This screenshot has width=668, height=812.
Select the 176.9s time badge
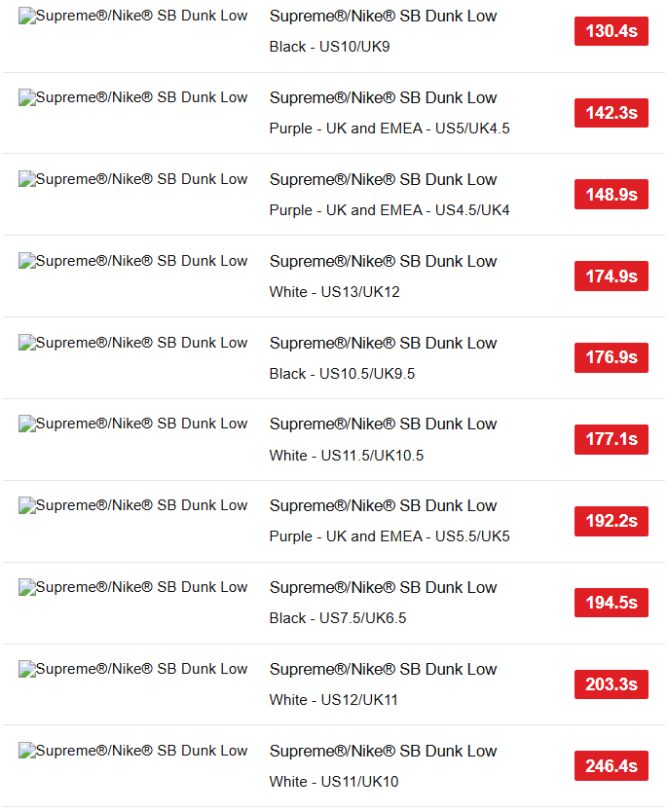tap(611, 358)
